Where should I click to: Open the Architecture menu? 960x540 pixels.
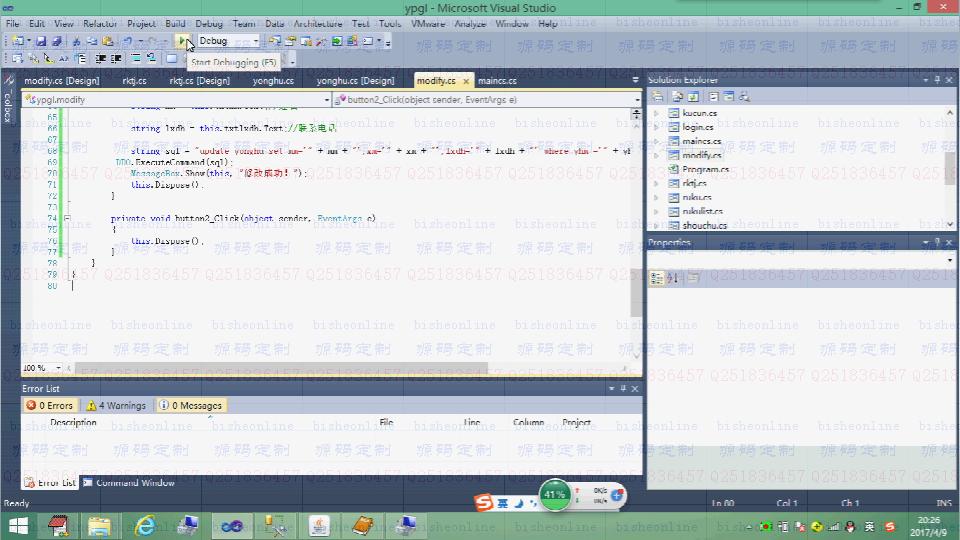(318, 24)
